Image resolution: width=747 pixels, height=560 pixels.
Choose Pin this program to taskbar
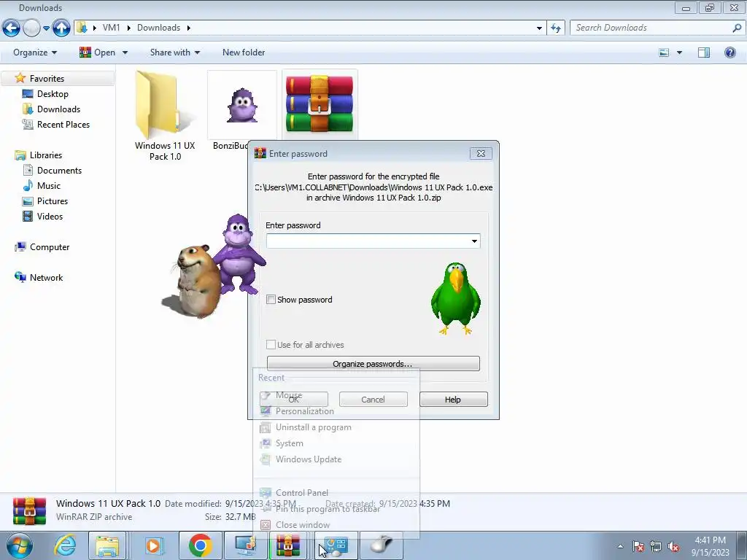pos(328,508)
